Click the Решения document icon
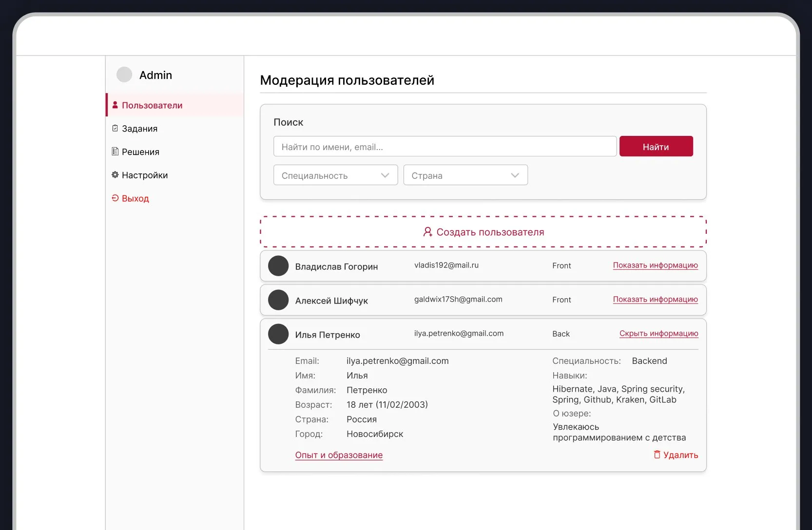 [x=115, y=151]
